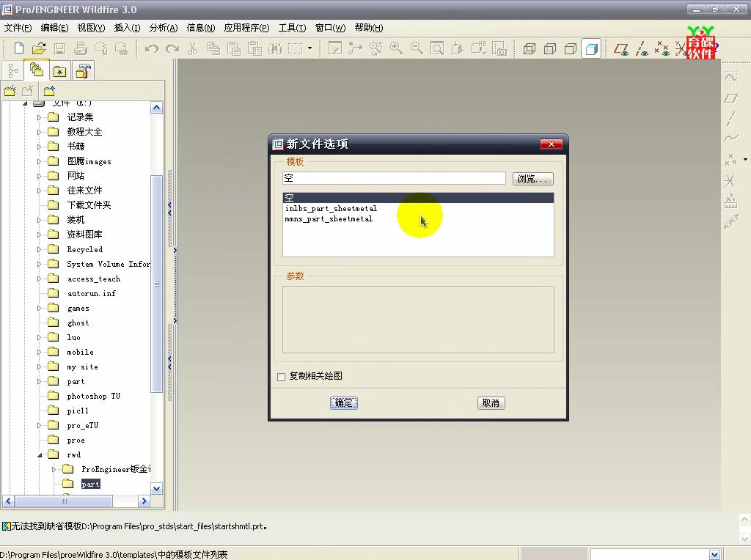Open the Model Tree navigator tab

[x=13, y=71]
